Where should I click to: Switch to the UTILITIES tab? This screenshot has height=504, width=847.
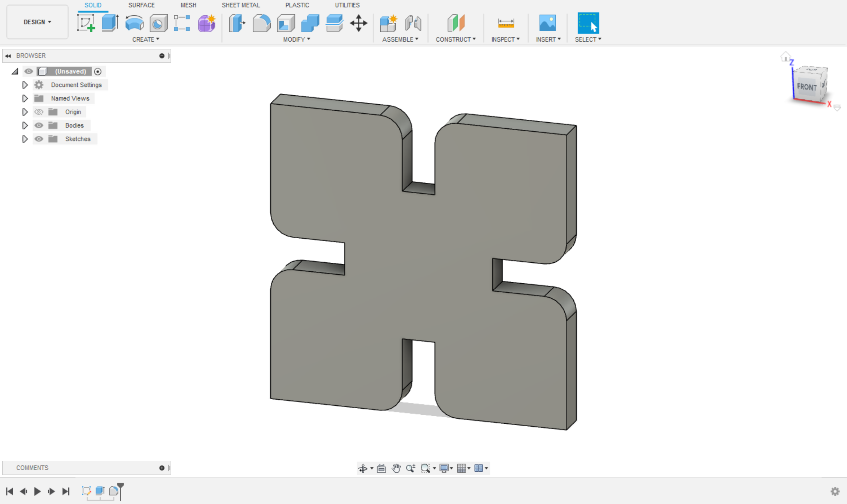[x=347, y=5]
